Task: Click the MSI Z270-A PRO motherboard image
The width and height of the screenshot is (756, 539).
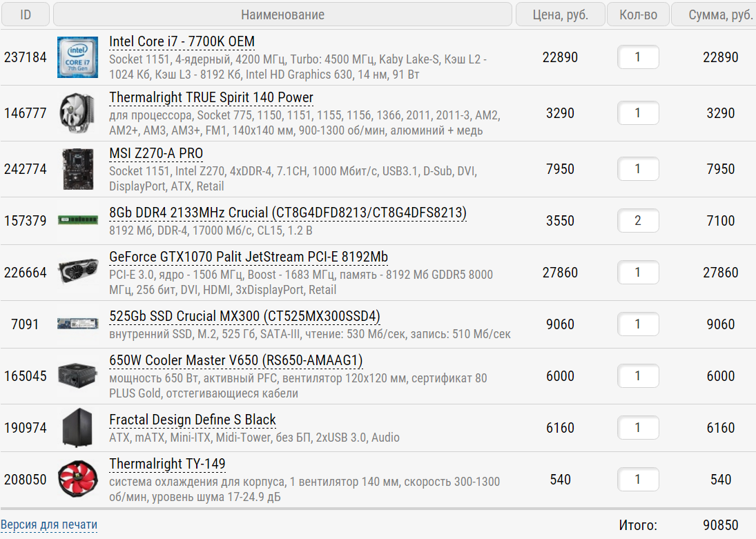Action: [x=77, y=169]
